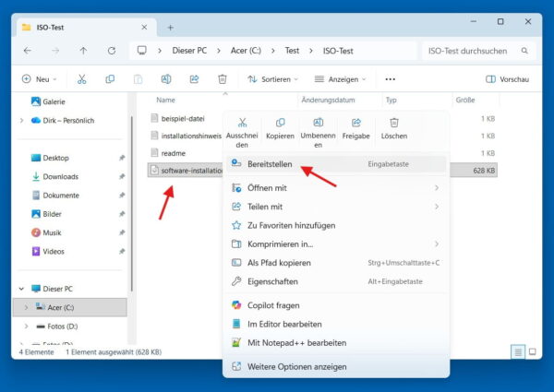Close the ISO-Test tab
This screenshot has height=392, width=554.
144,27
